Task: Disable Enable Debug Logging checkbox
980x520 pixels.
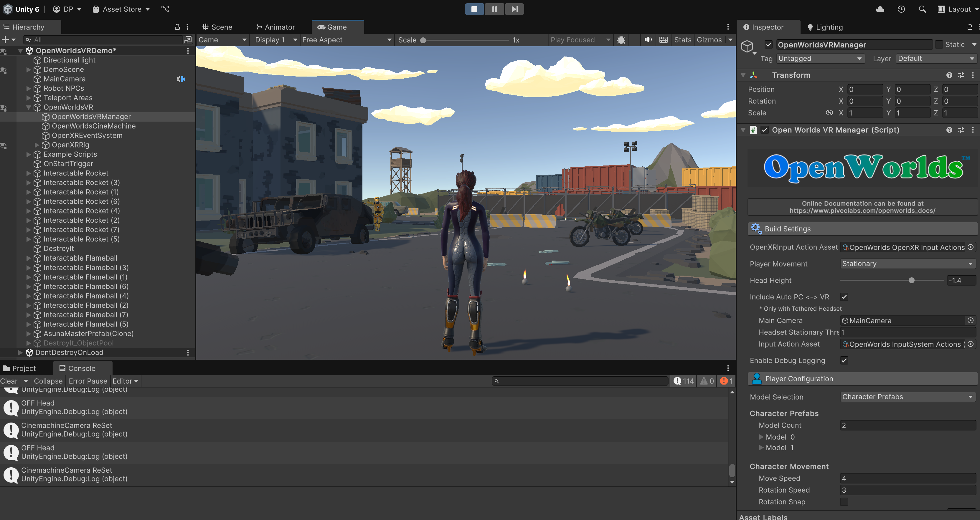Action: 844,360
